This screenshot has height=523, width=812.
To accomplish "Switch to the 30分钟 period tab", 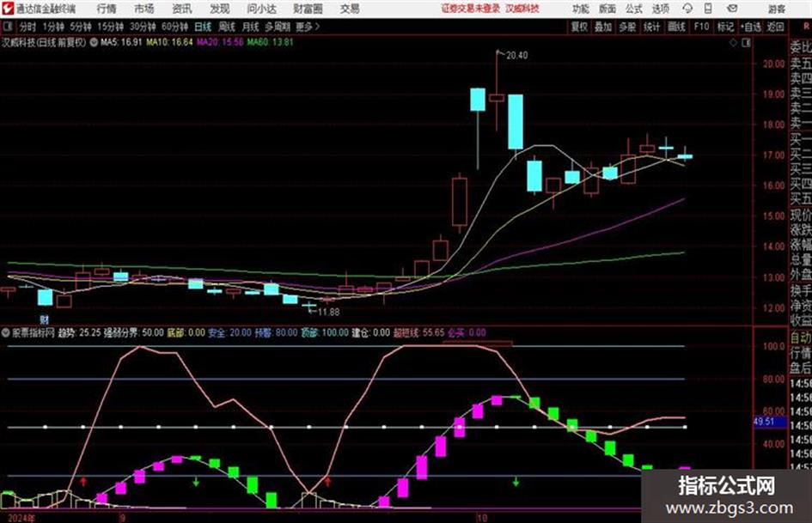I will (x=143, y=27).
